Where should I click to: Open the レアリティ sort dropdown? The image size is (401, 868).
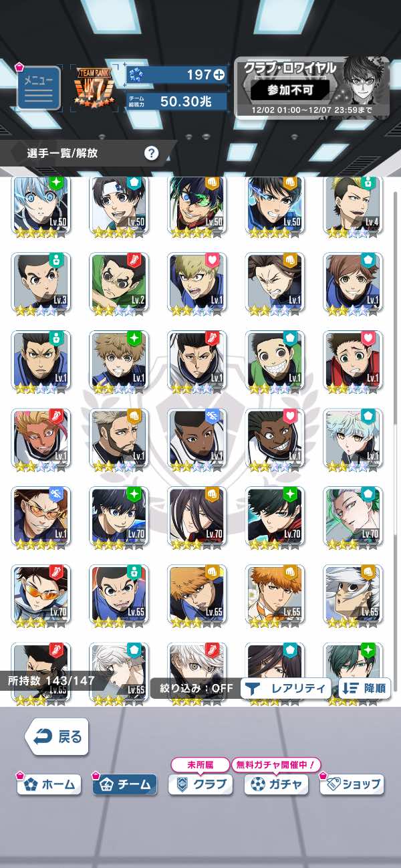point(286,687)
